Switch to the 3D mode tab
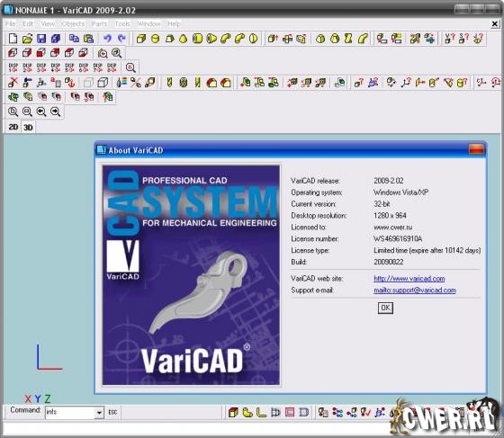Image resolution: width=504 pixels, height=438 pixels. (28, 127)
